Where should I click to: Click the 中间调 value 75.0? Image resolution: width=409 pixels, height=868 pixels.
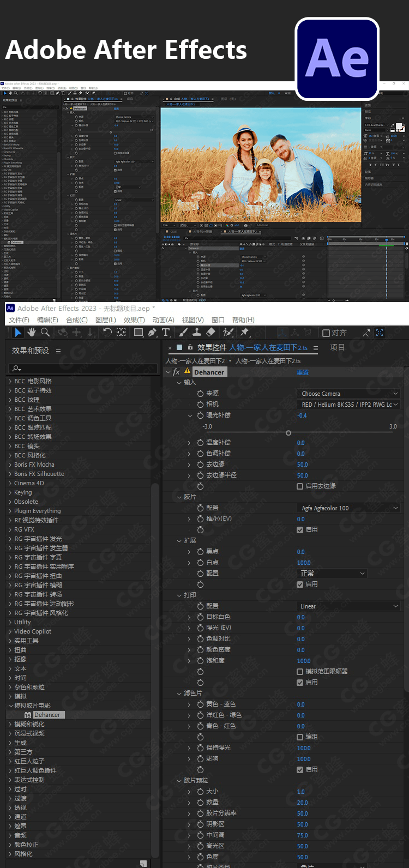click(x=303, y=835)
